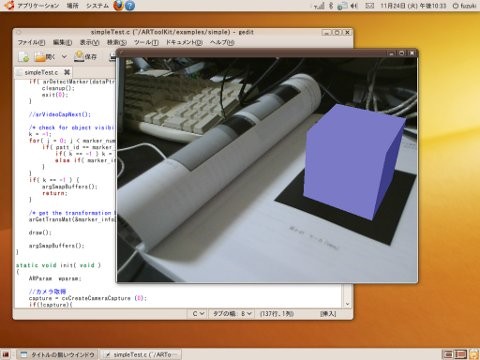
Task: Click the partly hidden Print icon in gedit toolbar
Action: pyautogui.click(x=113, y=57)
